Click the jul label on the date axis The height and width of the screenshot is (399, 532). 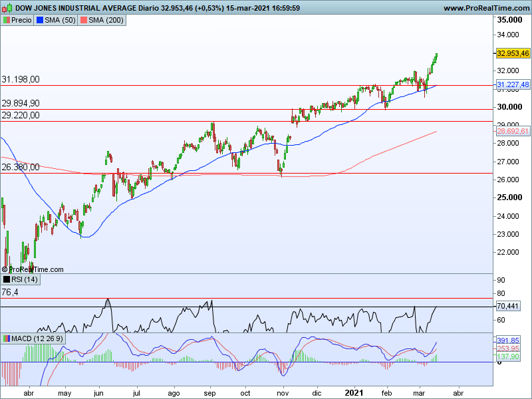click(x=136, y=394)
